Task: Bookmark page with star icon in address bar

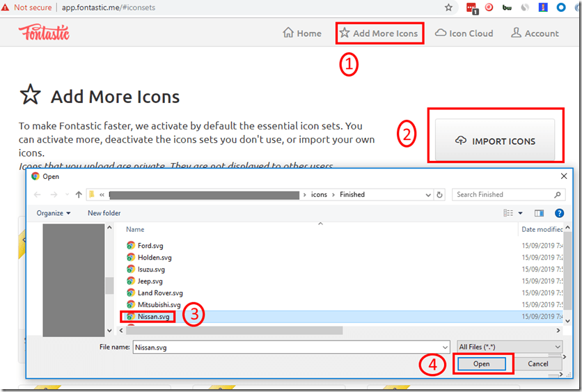Action: pos(448,8)
